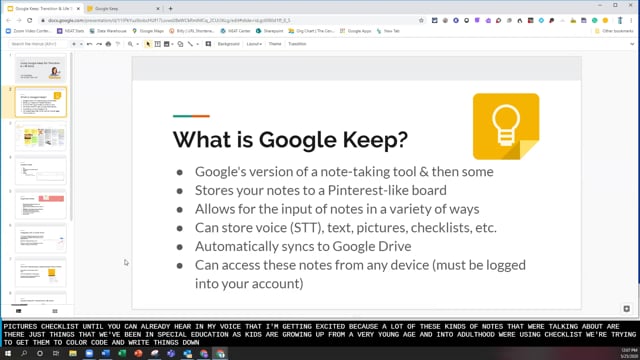This screenshot has width=640, height=360.
Task: Open the NEAT Center bookmark
Action: pyautogui.click(x=236, y=31)
